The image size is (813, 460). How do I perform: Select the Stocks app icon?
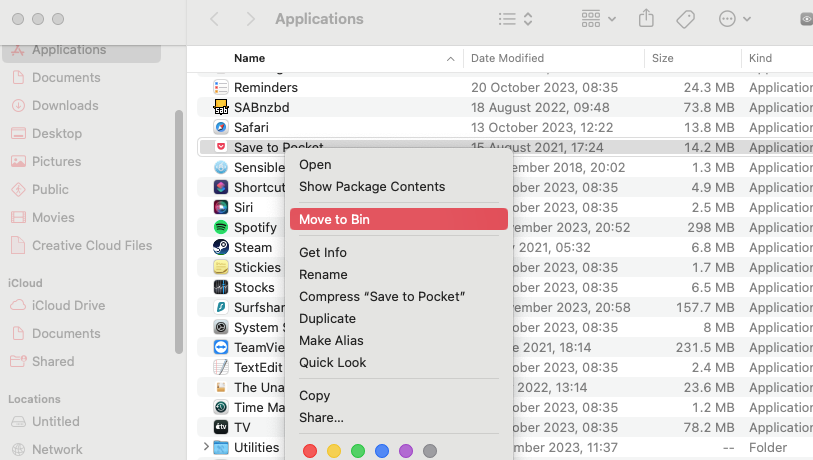221,287
